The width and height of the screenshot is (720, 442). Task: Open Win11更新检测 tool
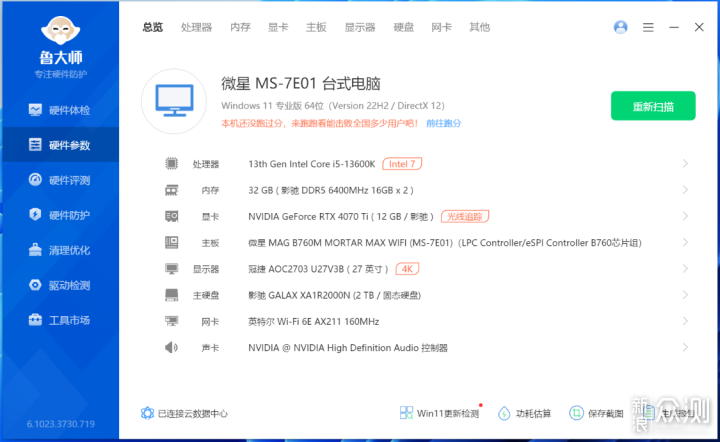pos(439,413)
